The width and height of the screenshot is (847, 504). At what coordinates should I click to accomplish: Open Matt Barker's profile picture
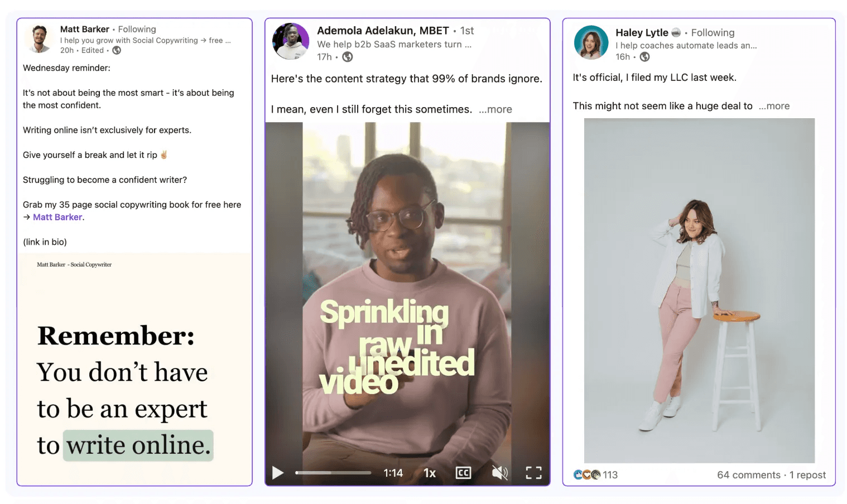[x=39, y=39]
